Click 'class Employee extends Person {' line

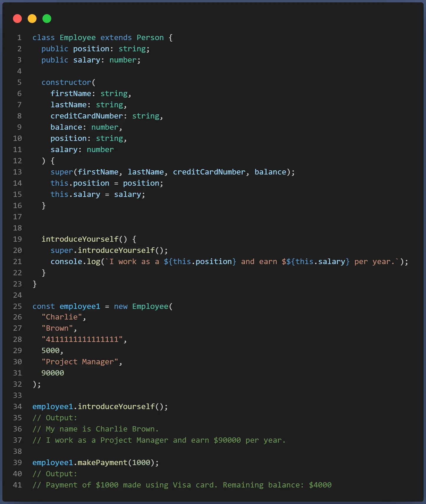[103, 38]
